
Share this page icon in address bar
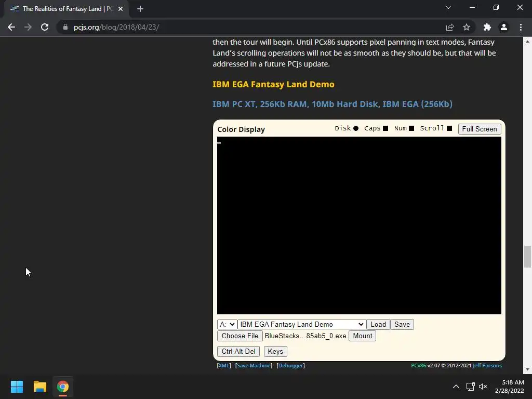click(x=450, y=27)
